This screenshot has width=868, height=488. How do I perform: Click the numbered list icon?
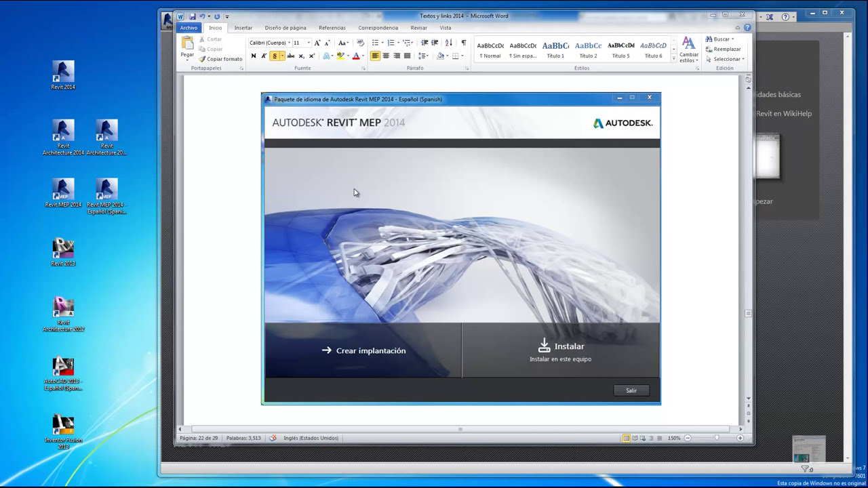pos(391,43)
